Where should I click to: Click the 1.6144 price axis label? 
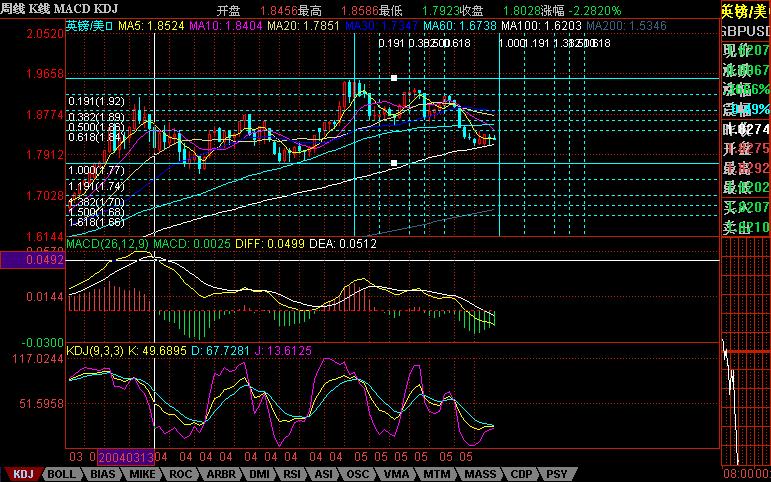tap(45, 236)
